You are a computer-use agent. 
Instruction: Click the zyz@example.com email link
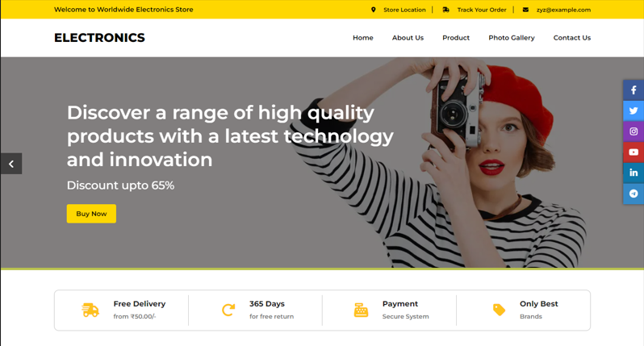point(563,10)
